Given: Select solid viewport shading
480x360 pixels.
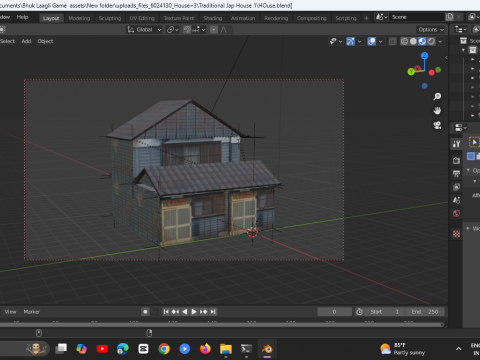Looking at the screenshot, I should pos(413,41).
